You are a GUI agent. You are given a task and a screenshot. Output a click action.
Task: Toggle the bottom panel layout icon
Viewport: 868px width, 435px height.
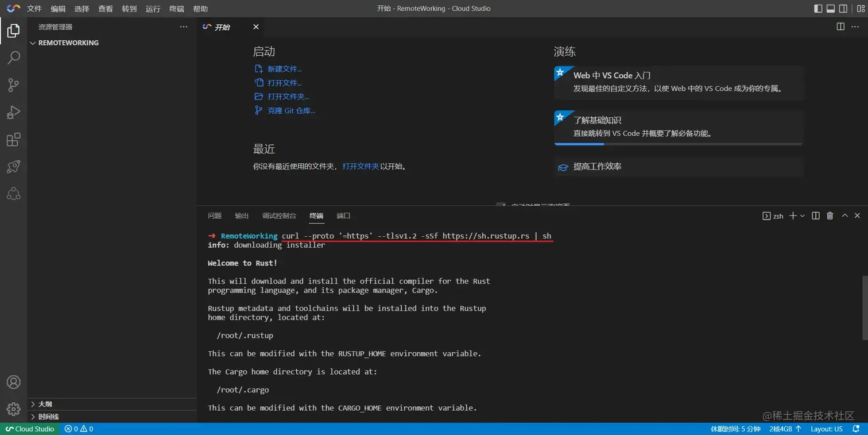tap(831, 9)
